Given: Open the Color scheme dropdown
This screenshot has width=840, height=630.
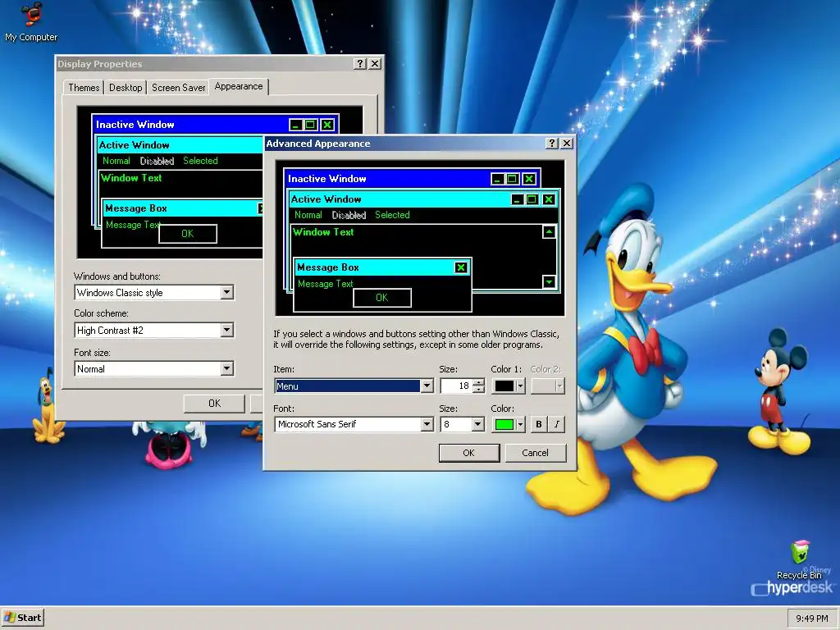Looking at the screenshot, I should (227, 330).
